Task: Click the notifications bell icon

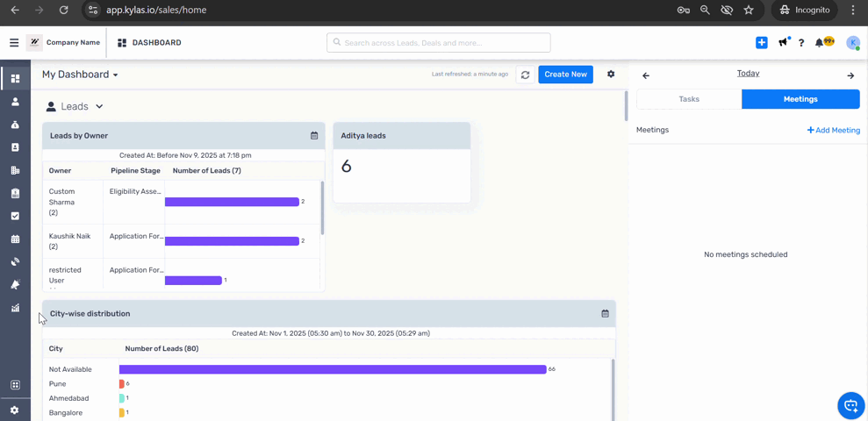Action: tap(820, 42)
